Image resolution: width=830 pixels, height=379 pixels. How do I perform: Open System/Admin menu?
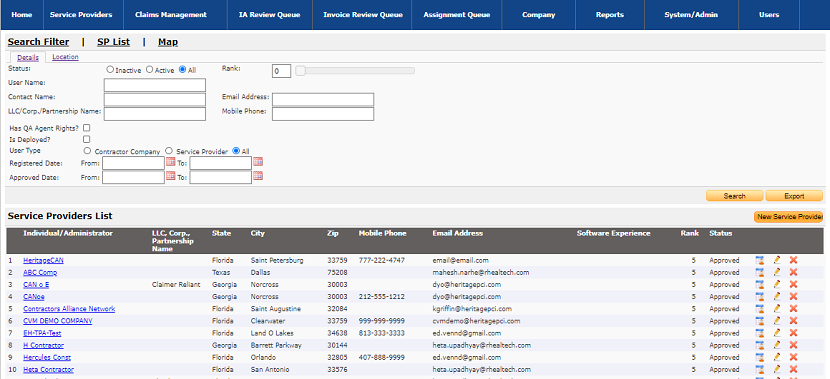coord(692,15)
